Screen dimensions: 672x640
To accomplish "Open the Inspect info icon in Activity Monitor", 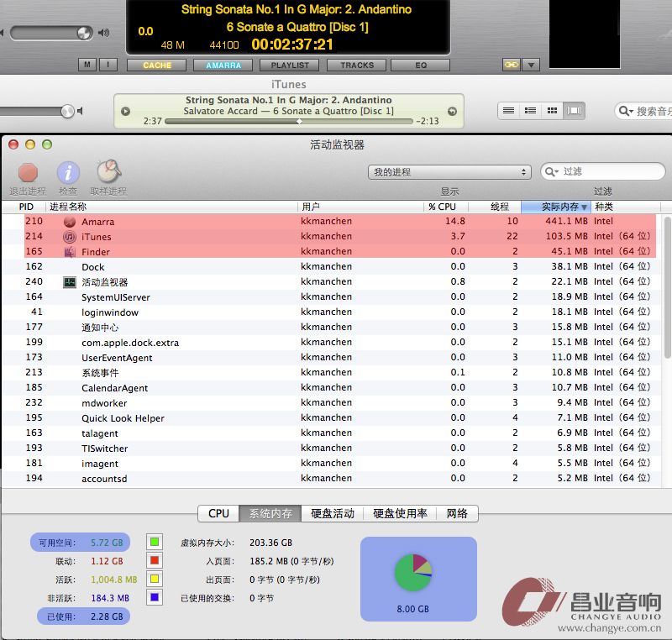I will (68, 173).
